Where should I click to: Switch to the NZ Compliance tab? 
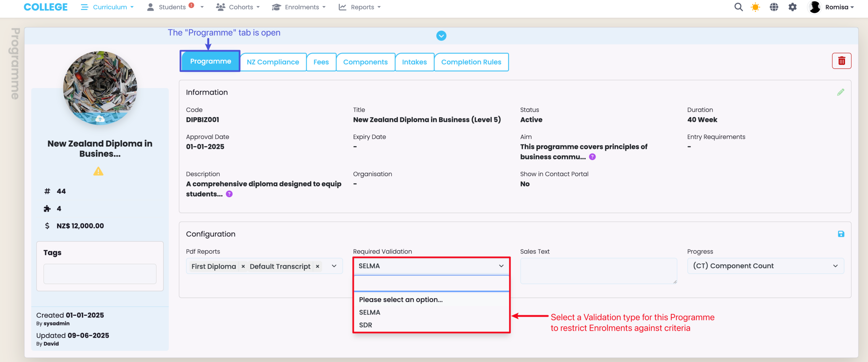(273, 62)
